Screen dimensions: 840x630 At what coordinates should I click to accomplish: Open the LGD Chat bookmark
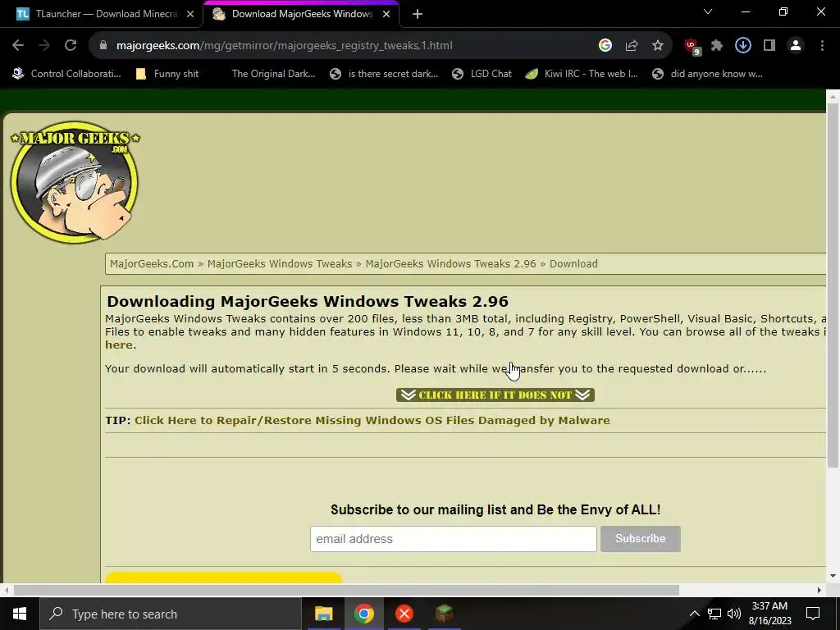(x=482, y=74)
